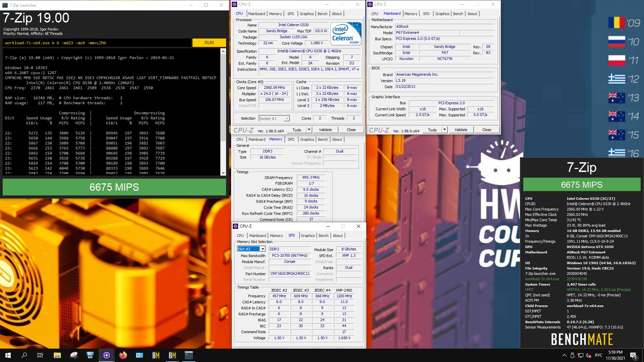The height and width of the screenshot is (362, 644).
Task: Open Memory tab in the bottom CPU-Z SPD window
Action: point(276,236)
